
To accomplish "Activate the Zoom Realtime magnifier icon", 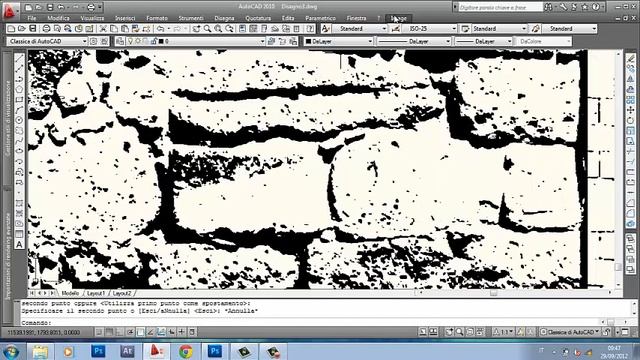I will tap(207, 29).
